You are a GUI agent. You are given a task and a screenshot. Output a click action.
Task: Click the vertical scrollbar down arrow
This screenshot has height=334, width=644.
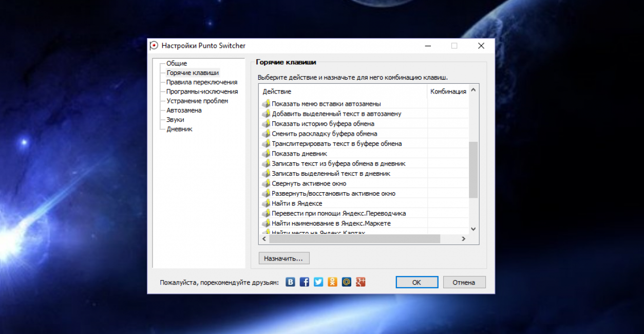tap(473, 229)
